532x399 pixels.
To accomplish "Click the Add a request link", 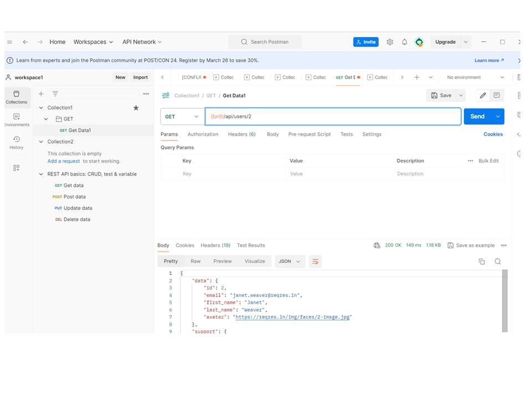I will (64, 161).
